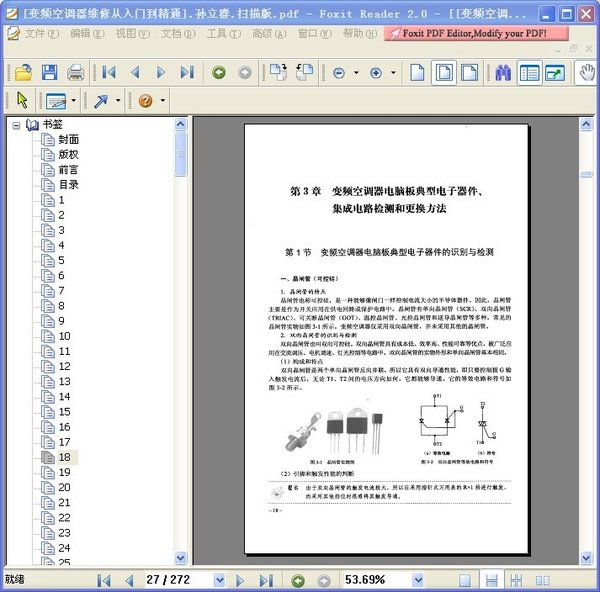The height and width of the screenshot is (592, 600).
Task: Go to previous page in top toolbar
Action: point(135,72)
